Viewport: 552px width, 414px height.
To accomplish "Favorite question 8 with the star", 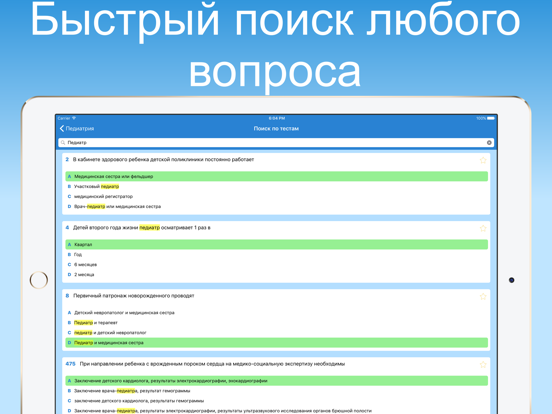I will pyautogui.click(x=483, y=296).
